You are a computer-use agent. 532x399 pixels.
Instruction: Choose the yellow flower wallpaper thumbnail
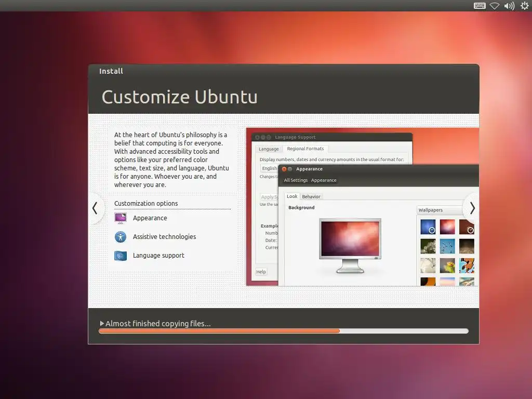(447, 265)
